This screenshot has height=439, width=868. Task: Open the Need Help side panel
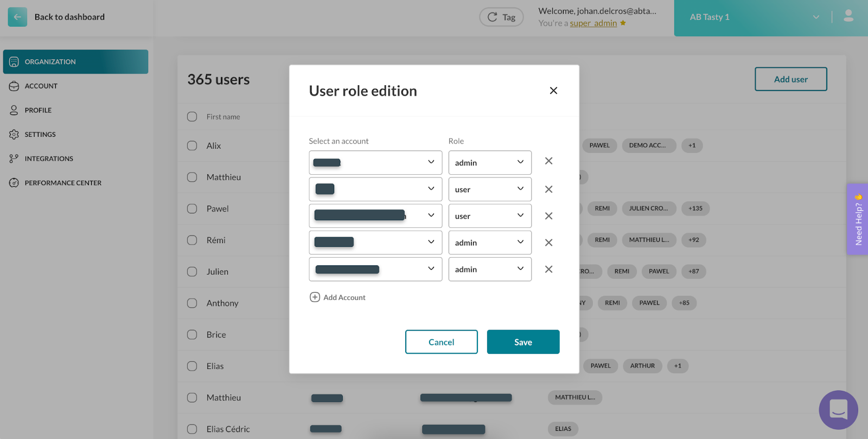[x=858, y=219]
